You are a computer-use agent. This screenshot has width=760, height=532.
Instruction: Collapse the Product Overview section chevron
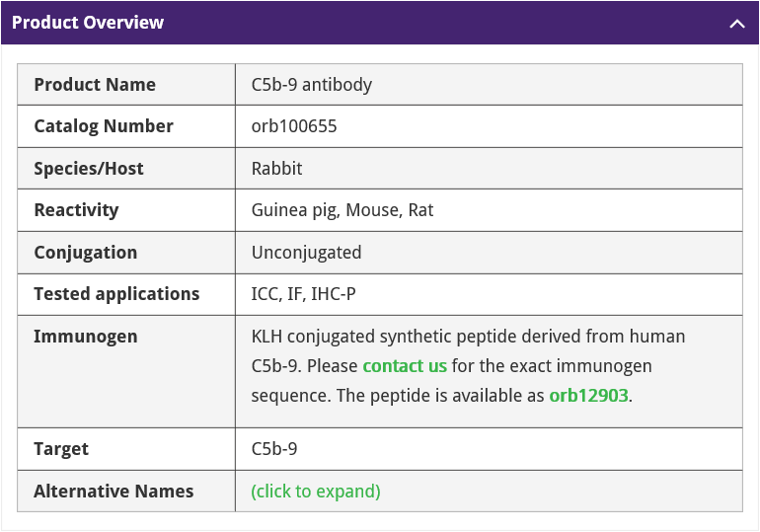coord(736,24)
